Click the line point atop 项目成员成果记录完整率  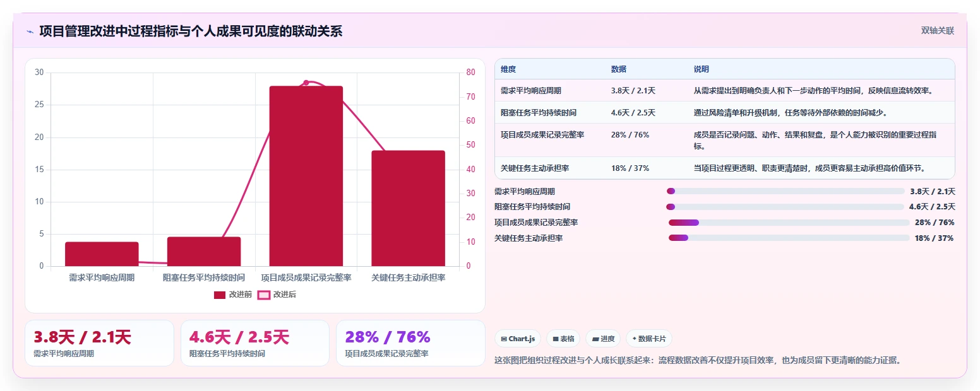pyautogui.click(x=306, y=83)
